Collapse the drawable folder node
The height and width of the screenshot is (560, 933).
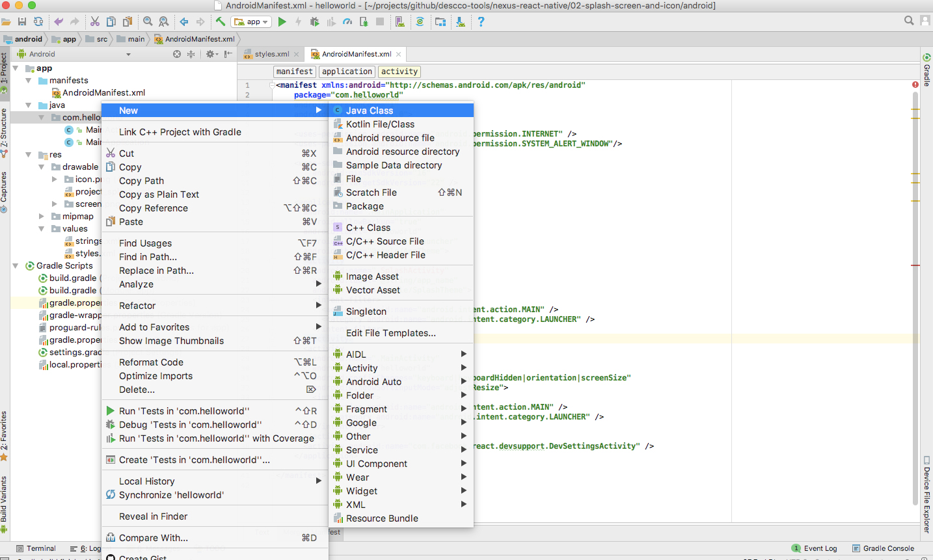click(x=42, y=167)
